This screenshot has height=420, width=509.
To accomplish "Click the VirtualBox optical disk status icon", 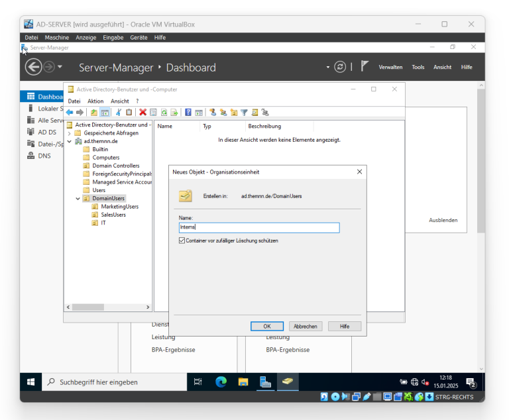I will click(x=335, y=397).
